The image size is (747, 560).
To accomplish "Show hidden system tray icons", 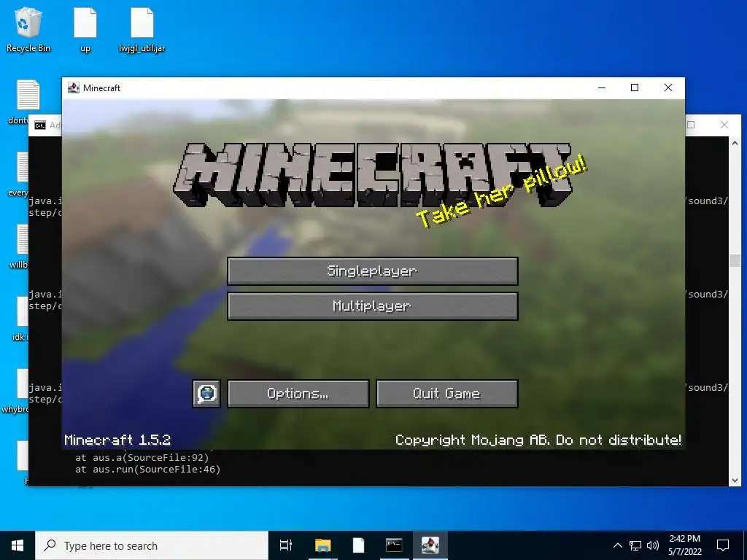I will click(x=617, y=545).
